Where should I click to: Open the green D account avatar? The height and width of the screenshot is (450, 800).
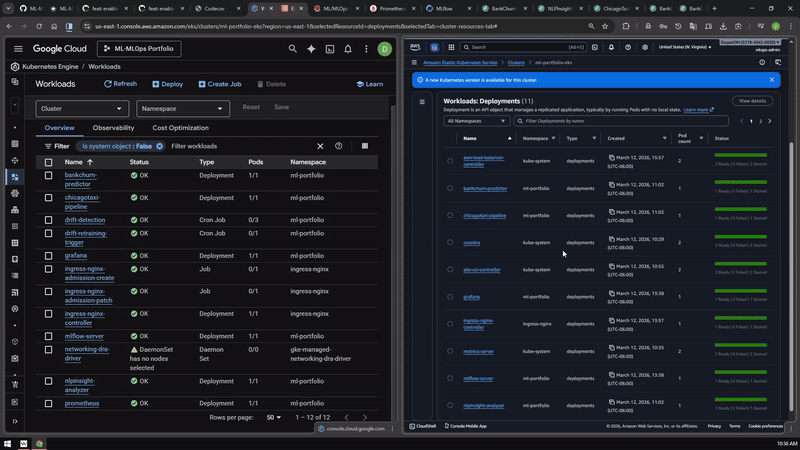385,49
